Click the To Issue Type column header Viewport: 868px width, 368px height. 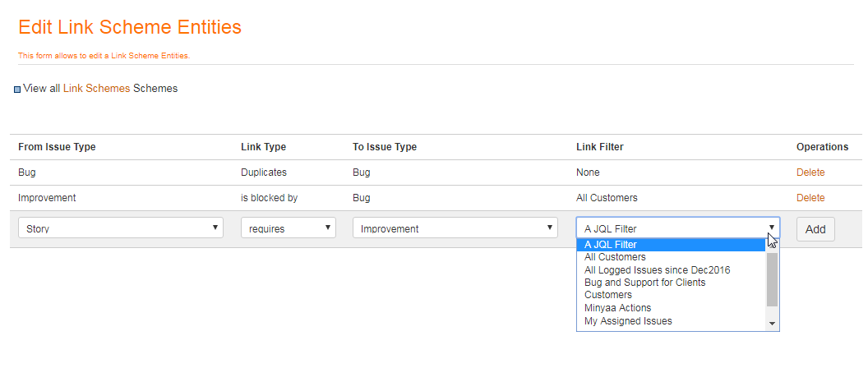click(x=385, y=147)
